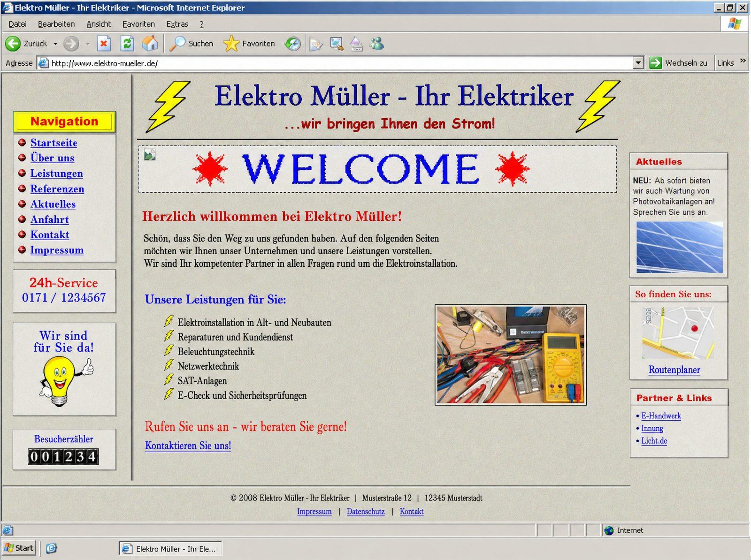Screen dimensions: 751x560
Task: Click the page icon in the address bar
Action: 44,63
